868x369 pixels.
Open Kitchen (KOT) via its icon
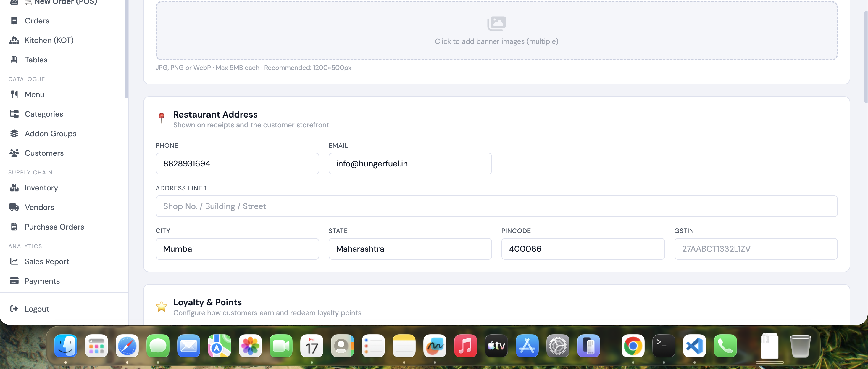[14, 40]
